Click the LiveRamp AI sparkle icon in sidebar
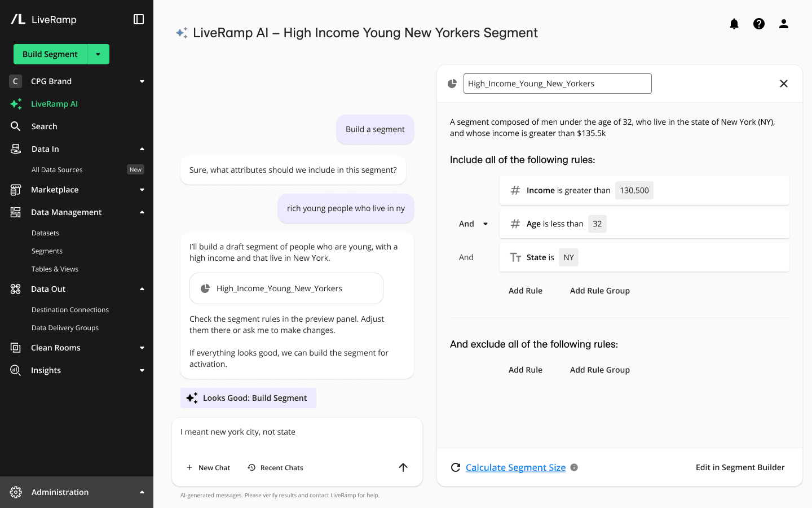The image size is (812, 508). tap(16, 104)
